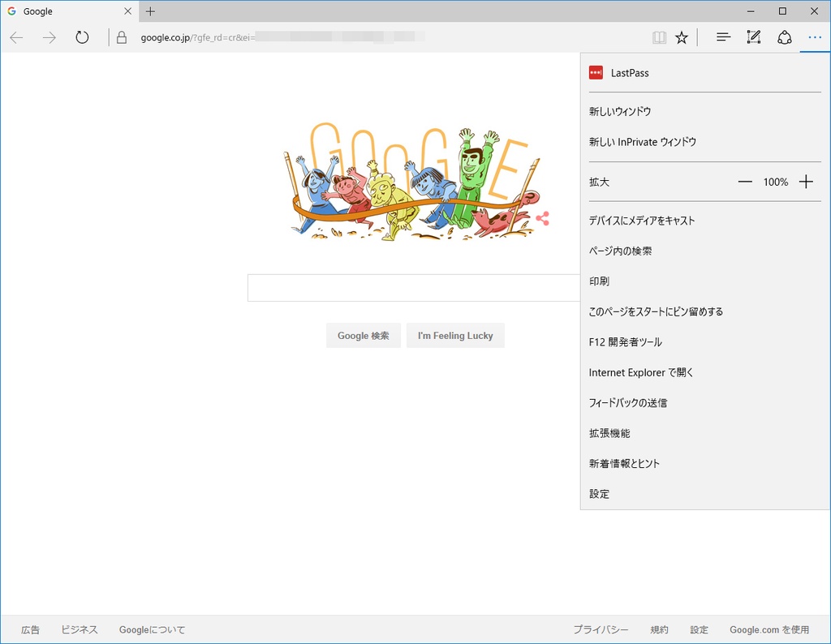Select ページ内の検索 from menu
Image resolution: width=831 pixels, height=644 pixels.
point(705,251)
